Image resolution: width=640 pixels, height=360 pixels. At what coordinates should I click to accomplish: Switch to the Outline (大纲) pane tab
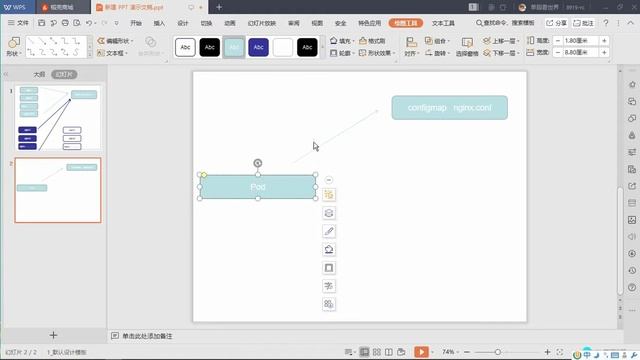point(39,74)
